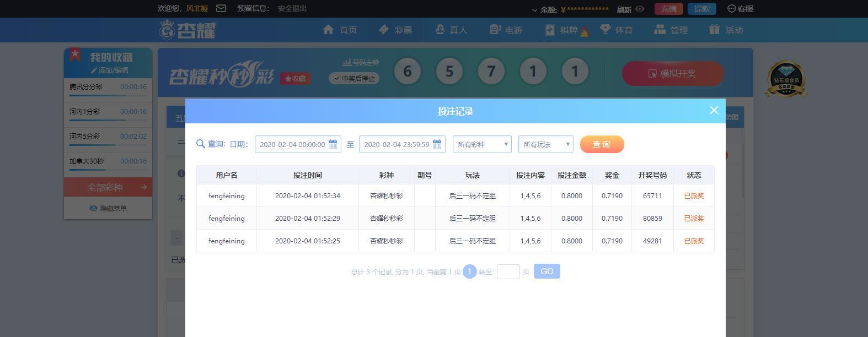Click the 风非凝 username link
The image size is (868, 337).
(x=197, y=8)
